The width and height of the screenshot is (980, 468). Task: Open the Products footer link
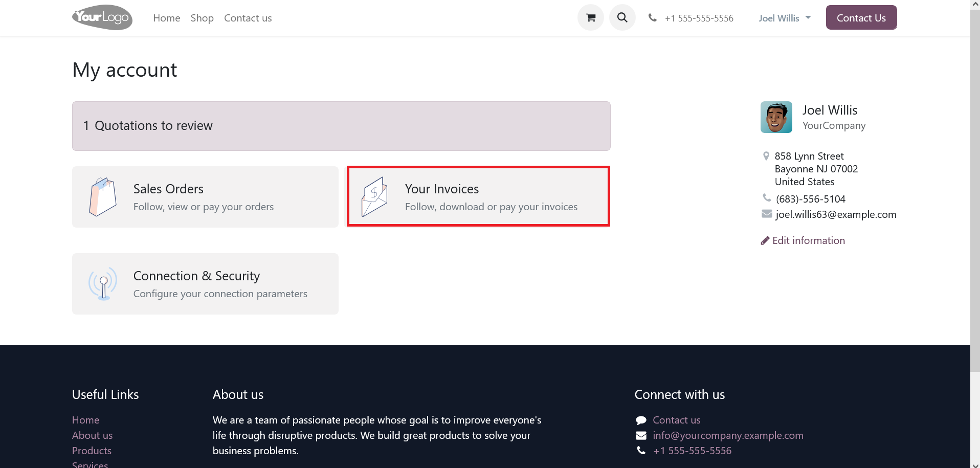tap(92, 450)
